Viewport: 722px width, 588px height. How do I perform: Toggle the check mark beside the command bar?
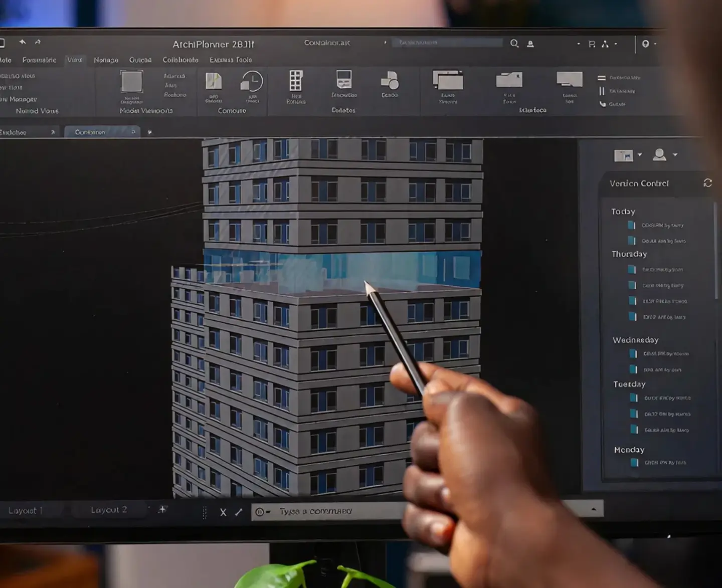click(238, 512)
